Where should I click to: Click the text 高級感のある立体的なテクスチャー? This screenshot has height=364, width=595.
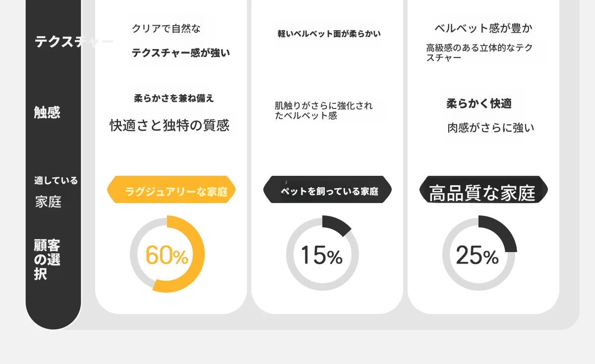coord(479,52)
